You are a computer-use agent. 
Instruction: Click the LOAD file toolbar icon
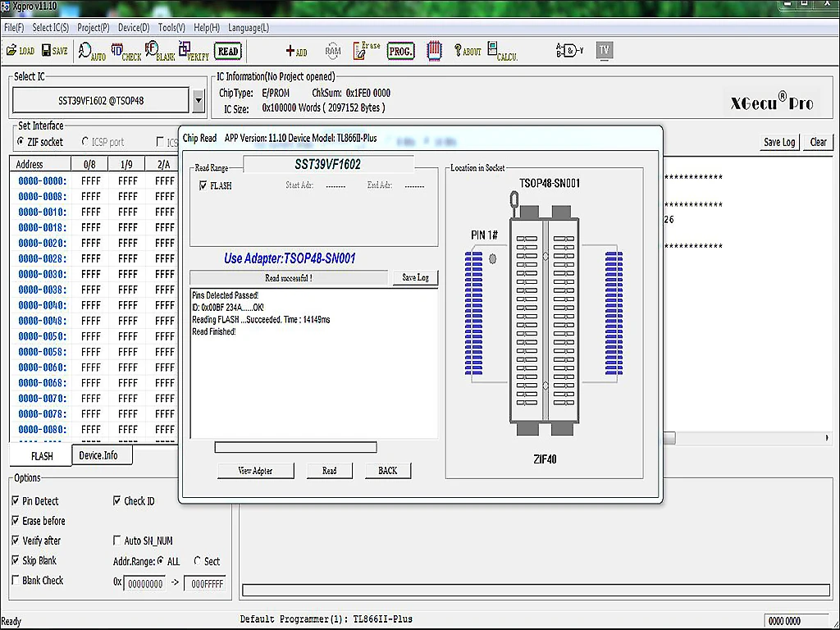[20, 51]
